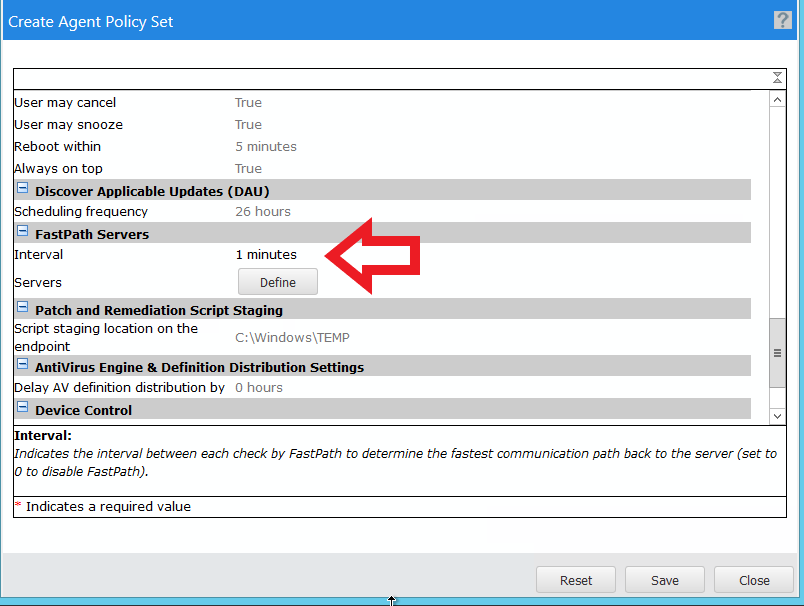Collapse the Device Control section
The width and height of the screenshot is (804, 606).
22,408
